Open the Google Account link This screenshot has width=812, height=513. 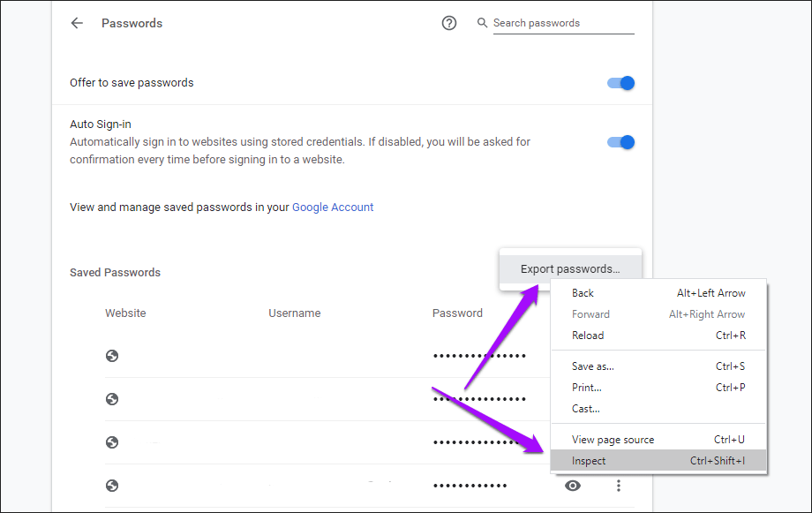(333, 207)
